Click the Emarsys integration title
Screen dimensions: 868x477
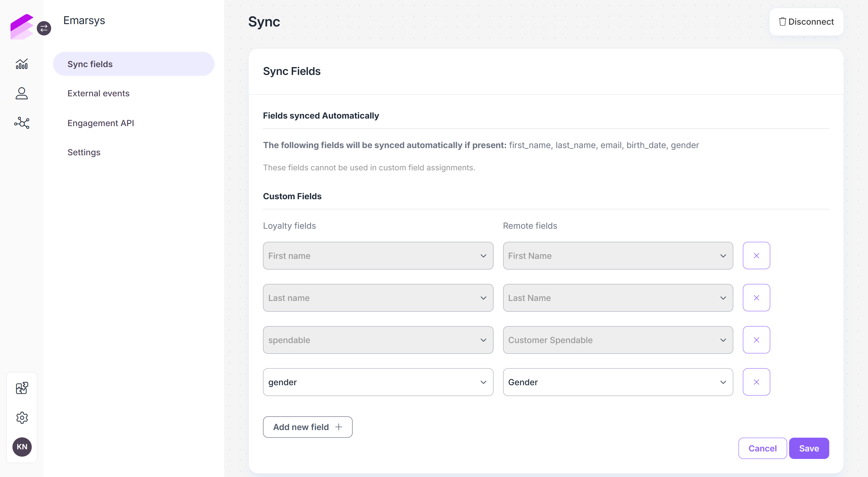[84, 20]
